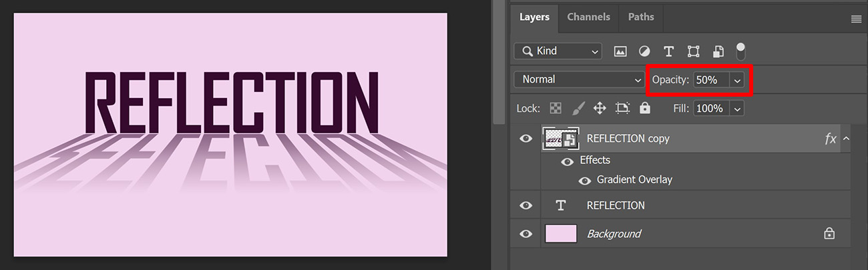Hide the Background layer
The width and height of the screenshot is (868, 270).
click(526, 234)
